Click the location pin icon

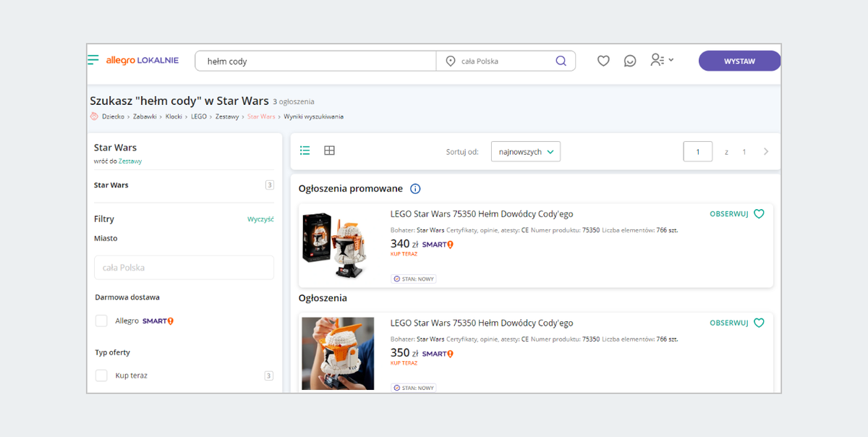coord(451,61)
